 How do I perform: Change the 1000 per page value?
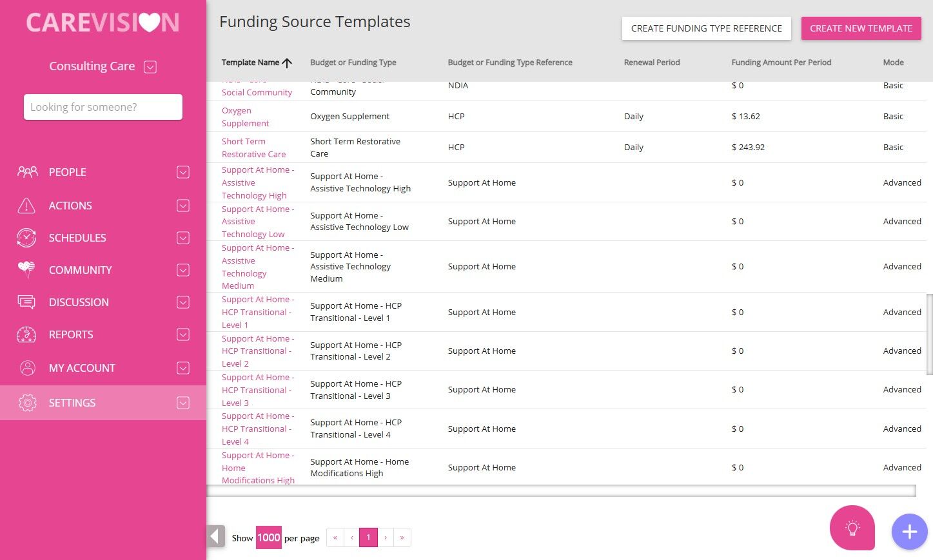[268, 537]
